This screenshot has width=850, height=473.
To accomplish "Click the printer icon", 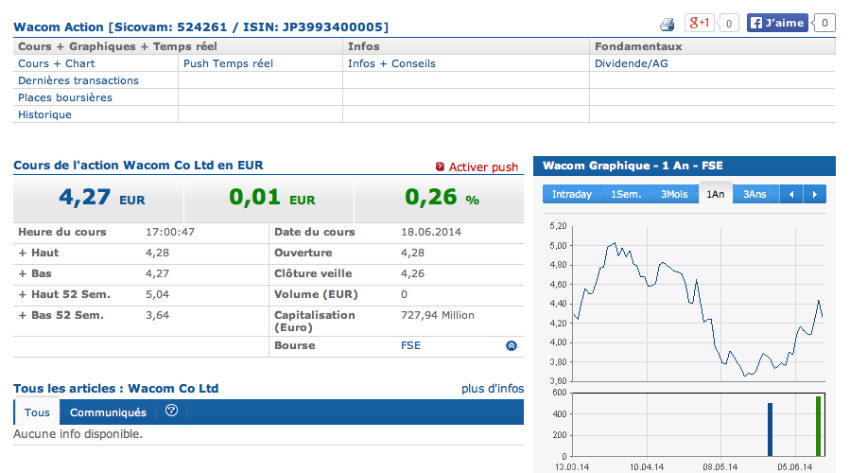I will pyautogui.click(x=667, y=24).
